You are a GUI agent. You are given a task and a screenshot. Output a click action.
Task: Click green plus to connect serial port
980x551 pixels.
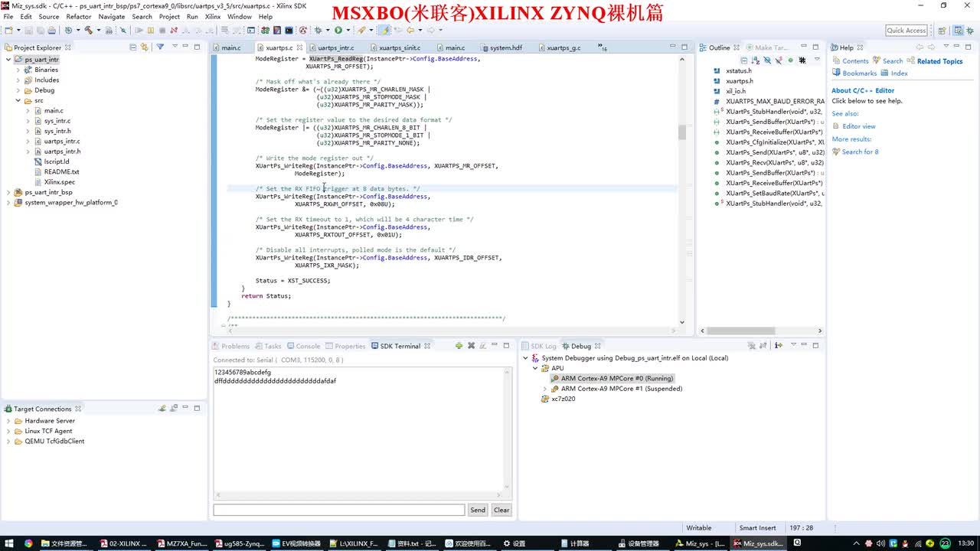tap(459, 346)
